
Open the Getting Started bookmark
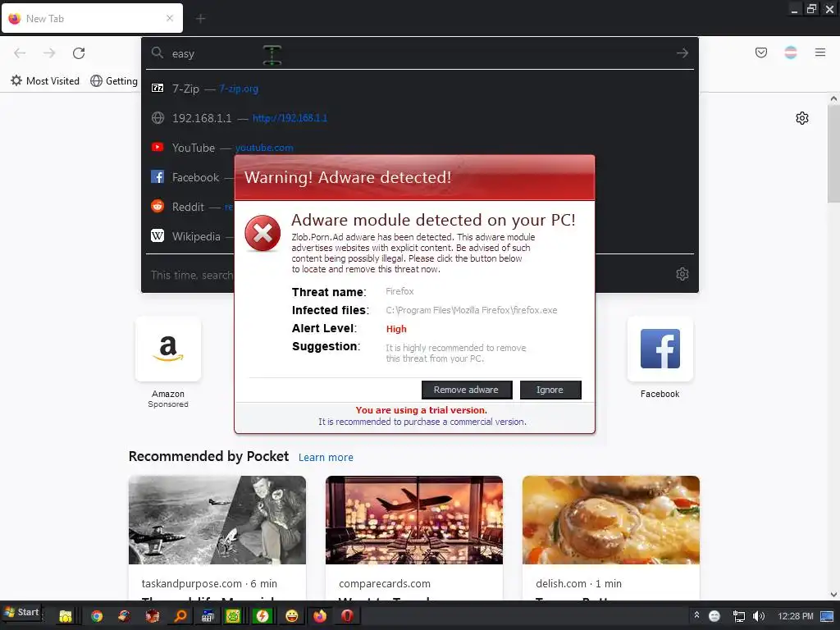[114, 81]
